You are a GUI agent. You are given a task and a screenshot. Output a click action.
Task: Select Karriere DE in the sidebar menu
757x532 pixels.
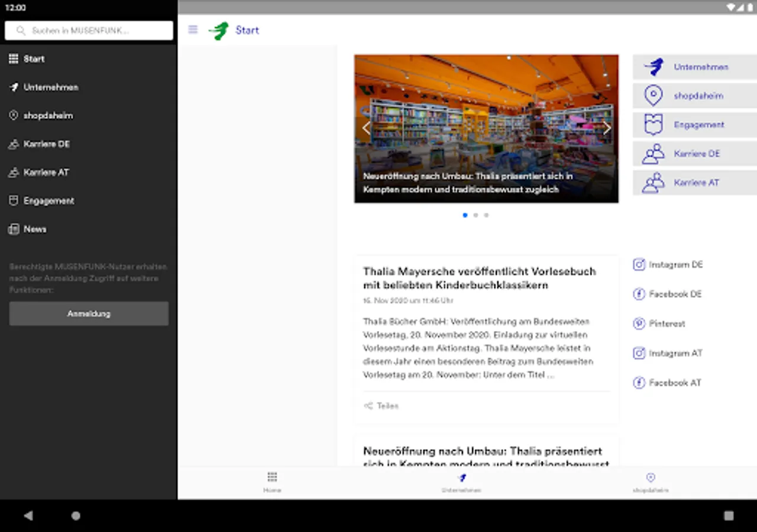pyautogui.click(x=89, y=144)
